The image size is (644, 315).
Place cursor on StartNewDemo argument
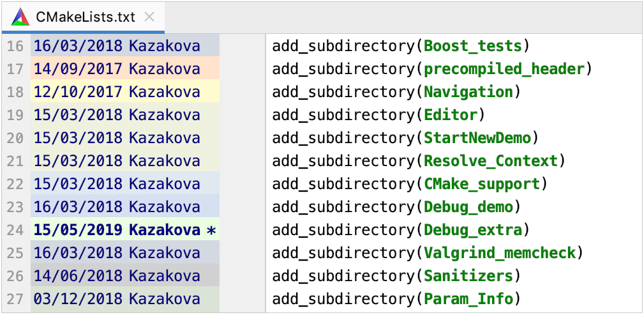(477, 138)
